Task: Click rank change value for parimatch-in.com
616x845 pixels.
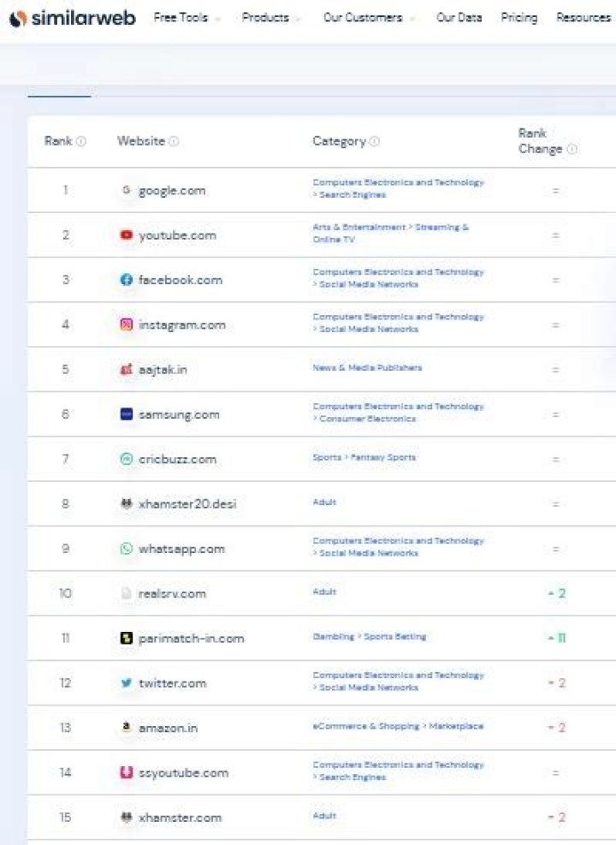Action: point(557,638)
